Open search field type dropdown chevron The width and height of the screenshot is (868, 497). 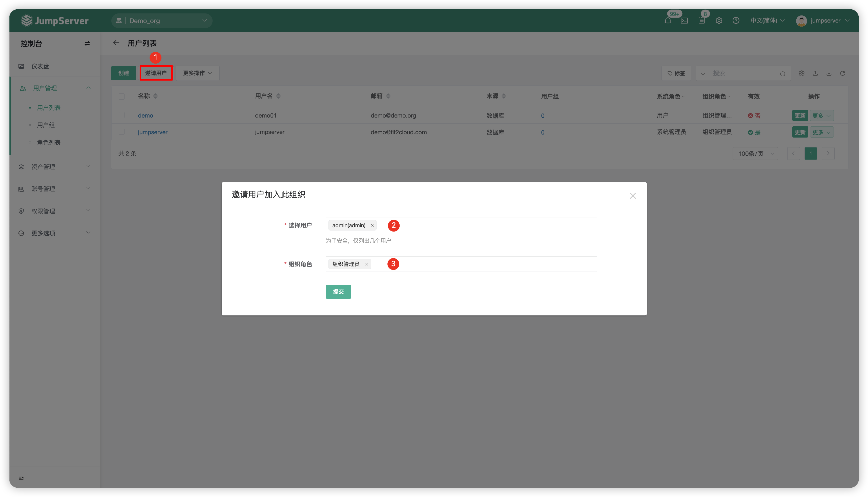703,73
